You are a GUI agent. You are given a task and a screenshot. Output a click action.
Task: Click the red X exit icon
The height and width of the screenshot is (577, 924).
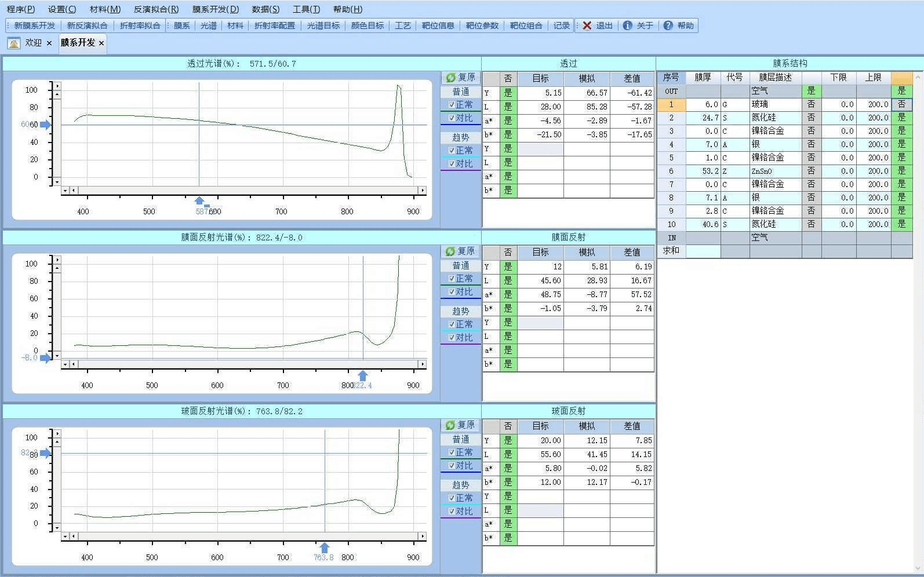[x=587, y=25]
